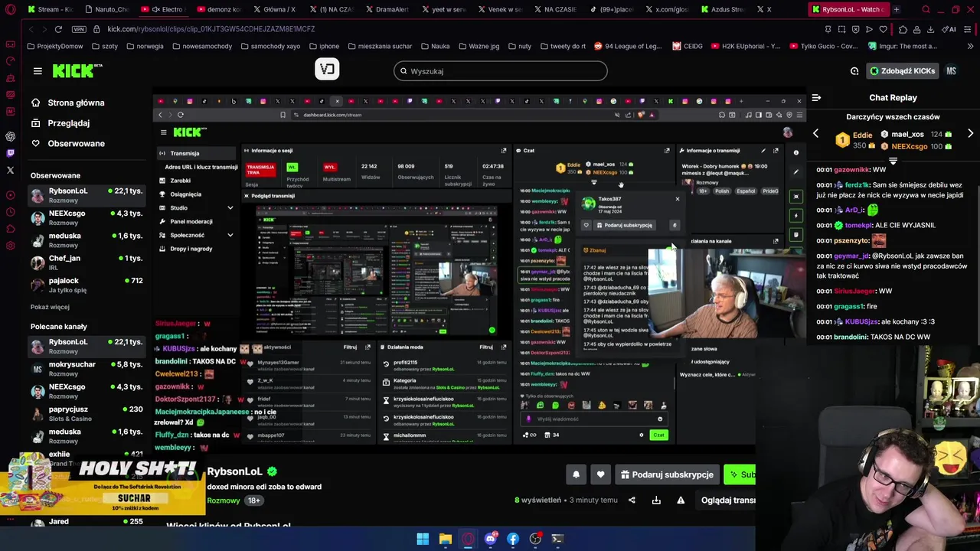
Task: Open Nauka bookmark folder
Action: (435, 46)
